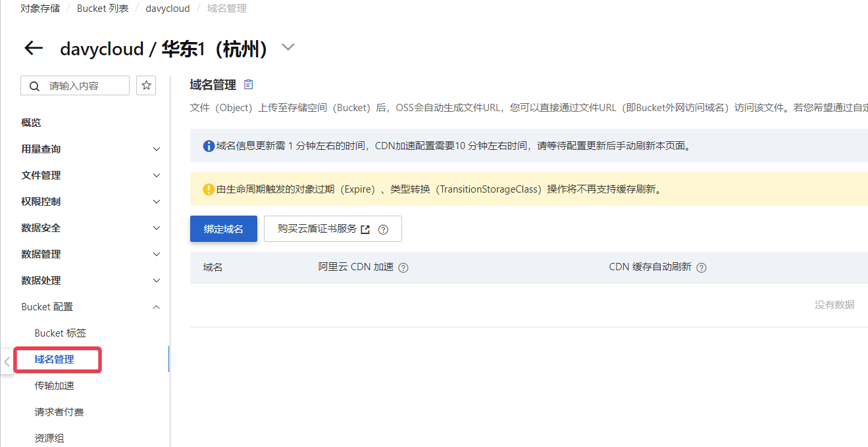Expand the 权限控制 menu section
This screenshot has height=447, width=868.
[x=157, y=202]
